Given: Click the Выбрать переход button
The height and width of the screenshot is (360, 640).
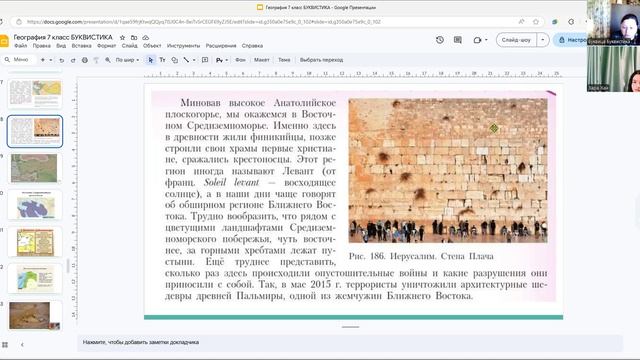Looking at the screenshot, I should point(321,60).
